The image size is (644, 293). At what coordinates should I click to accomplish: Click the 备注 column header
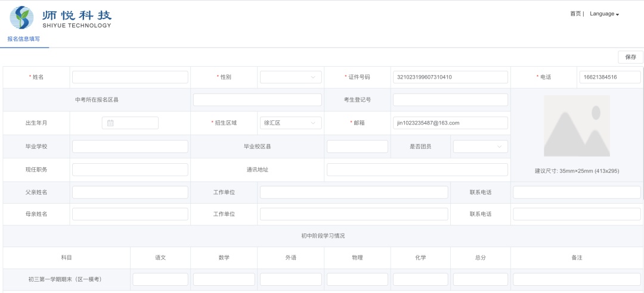(x=577, y=258)
